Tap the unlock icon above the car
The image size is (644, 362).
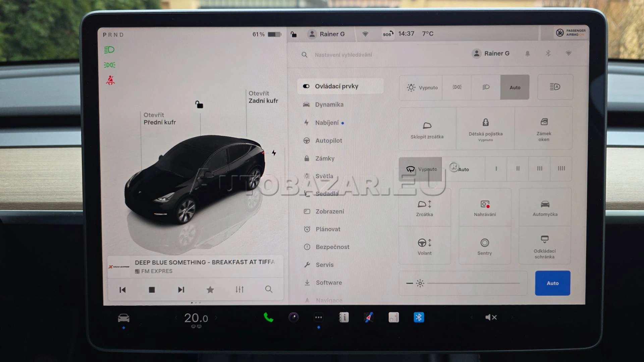[199, 105]
